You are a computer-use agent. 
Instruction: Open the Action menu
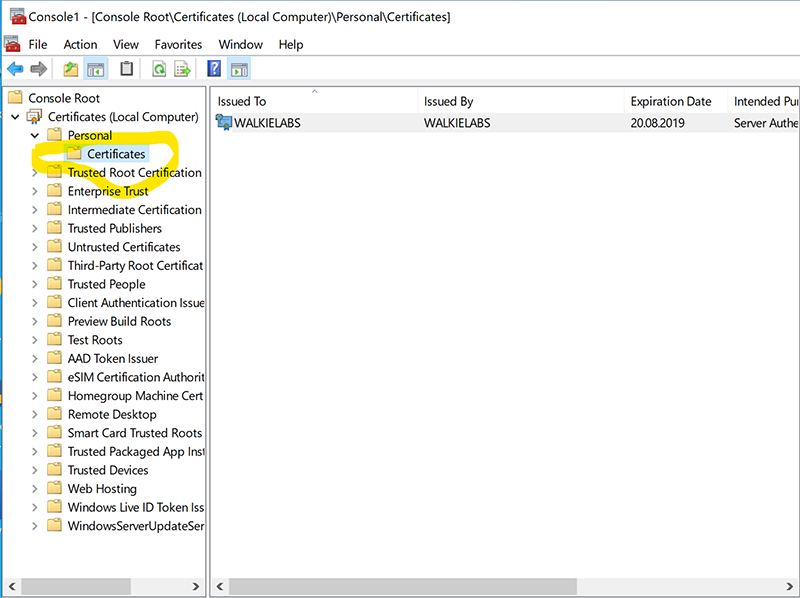[x=80, y=44]
